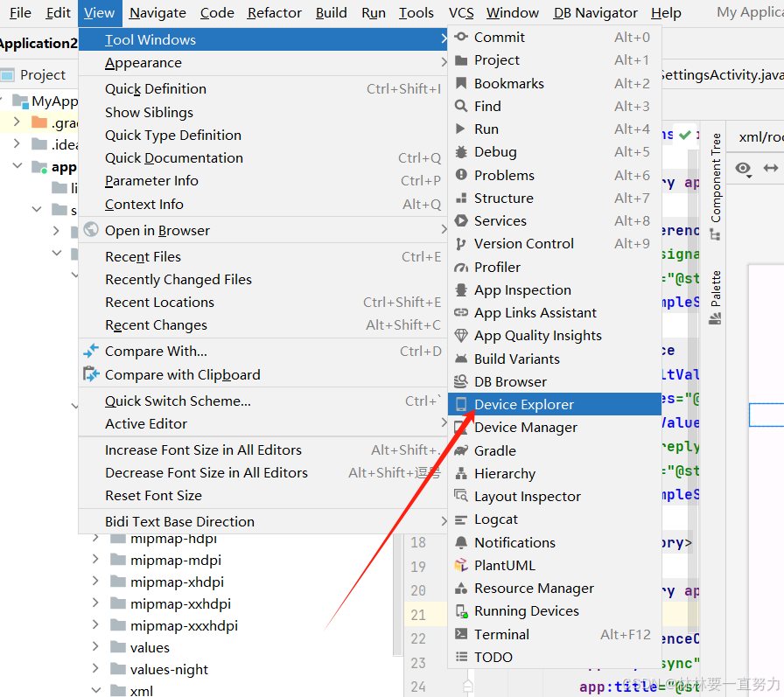Click the Layout Inspector icon
The image size is (784, 697).
pyautogui.click(x=461, y=496)
